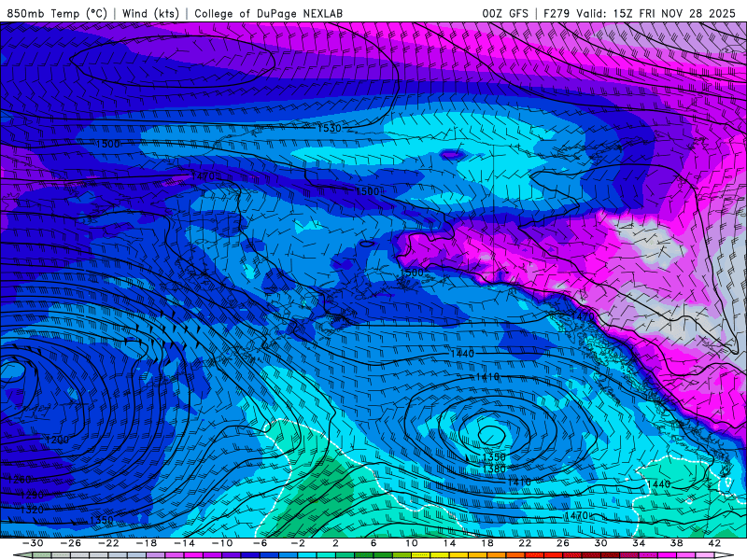Click the "College of DuPage NEXLAB" header text
Viewport: 747px width, 560px height.
[268, 13]
